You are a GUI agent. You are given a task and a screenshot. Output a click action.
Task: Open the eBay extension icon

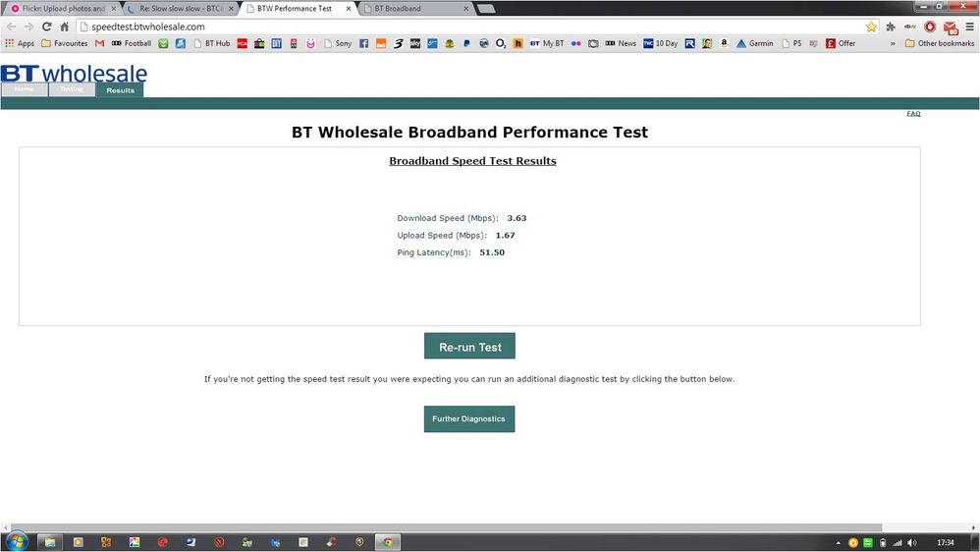click(x=910, y=27)
